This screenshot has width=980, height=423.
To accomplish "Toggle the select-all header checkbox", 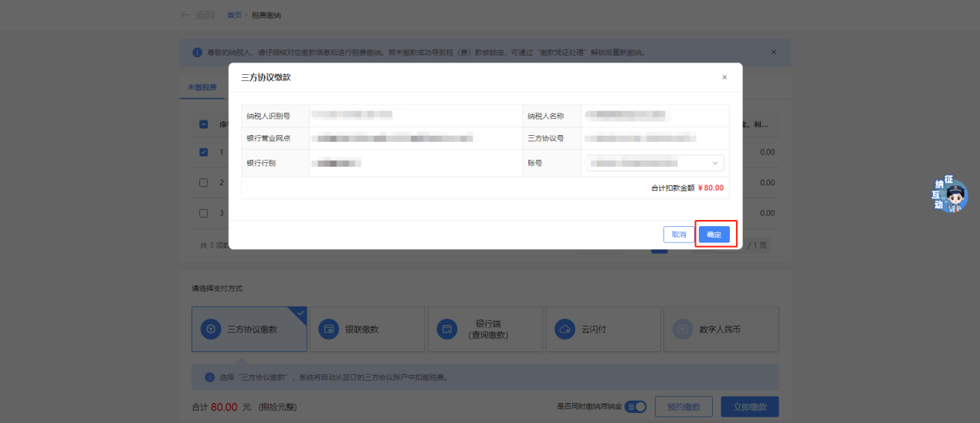I will [x=204, y=124].
